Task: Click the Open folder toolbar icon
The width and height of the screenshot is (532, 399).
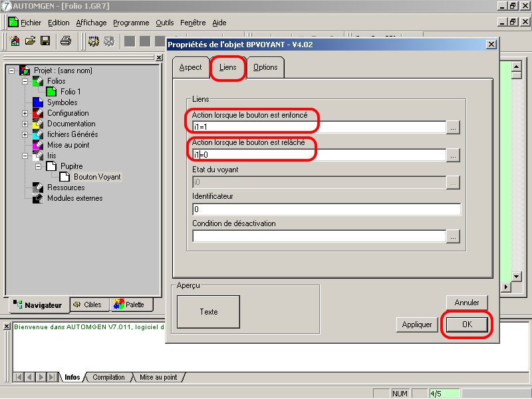Action: click(30, 41)
